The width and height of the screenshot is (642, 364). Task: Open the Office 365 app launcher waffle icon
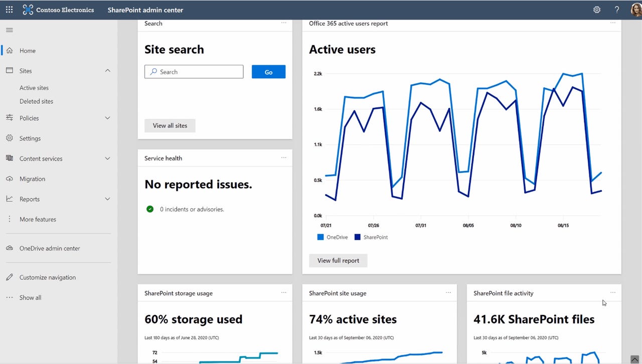click(9, 10)
